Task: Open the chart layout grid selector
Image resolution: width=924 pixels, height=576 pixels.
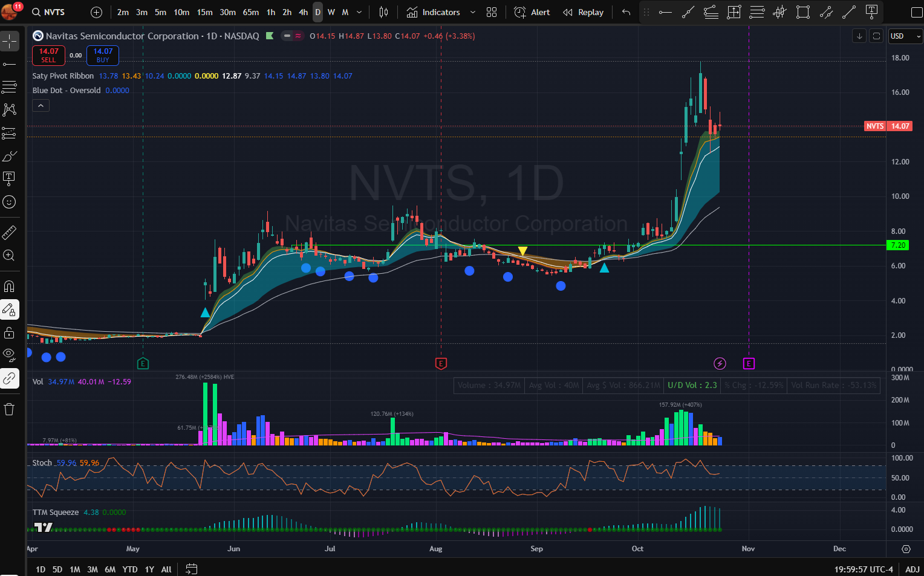Action: point(492,12)
